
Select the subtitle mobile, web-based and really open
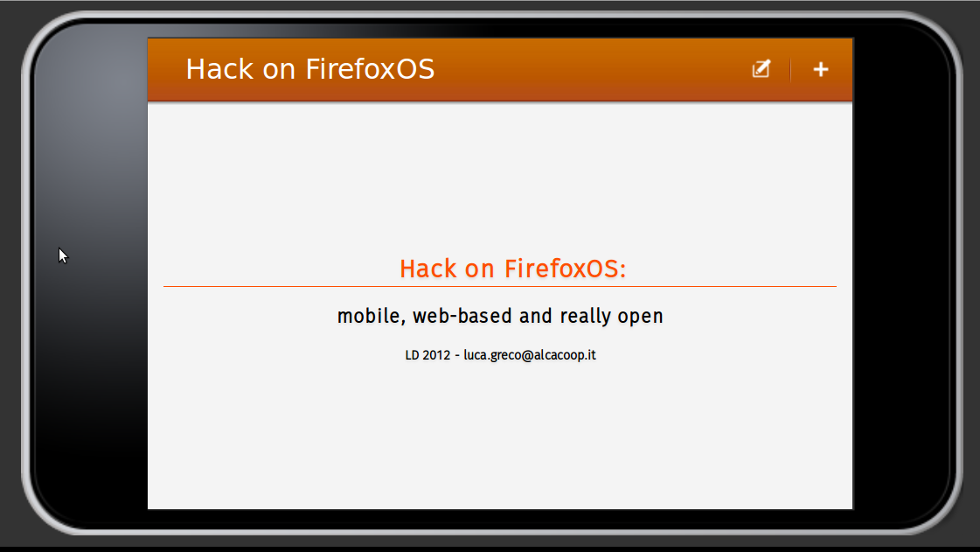(500, 316)
